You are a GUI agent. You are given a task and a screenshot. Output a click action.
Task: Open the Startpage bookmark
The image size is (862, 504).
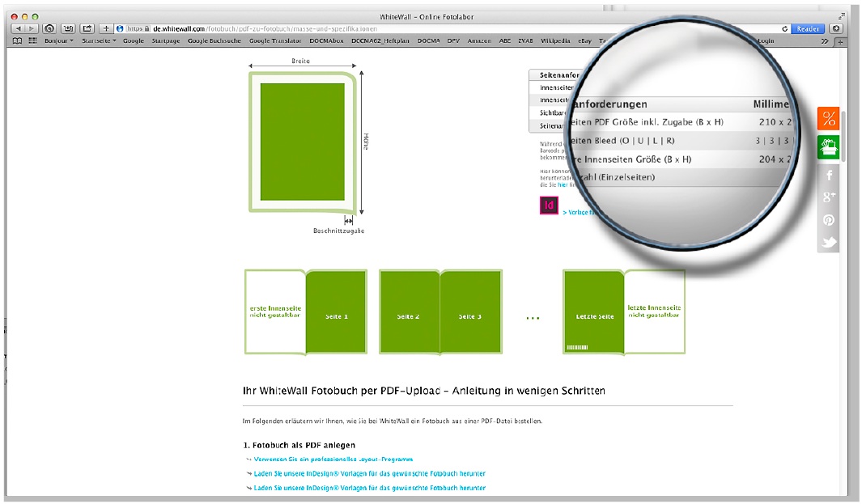(x=165, y=40)
